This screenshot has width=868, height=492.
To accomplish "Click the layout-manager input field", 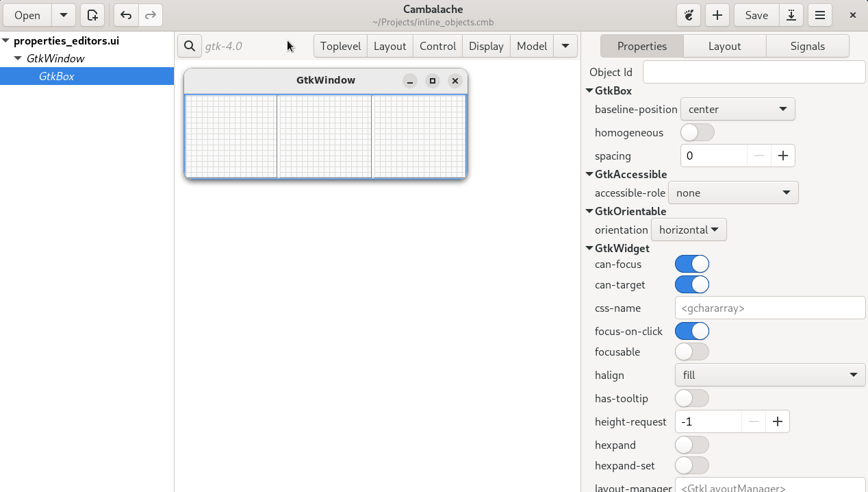I will (x=770, y=485).
